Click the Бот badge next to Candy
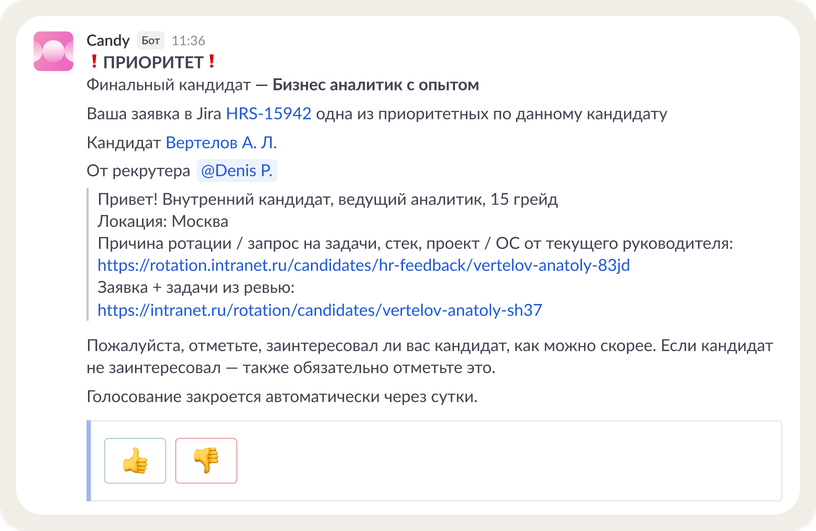This screenshot has width=816, height=531. pyautogui.click(x=150, y=41)
